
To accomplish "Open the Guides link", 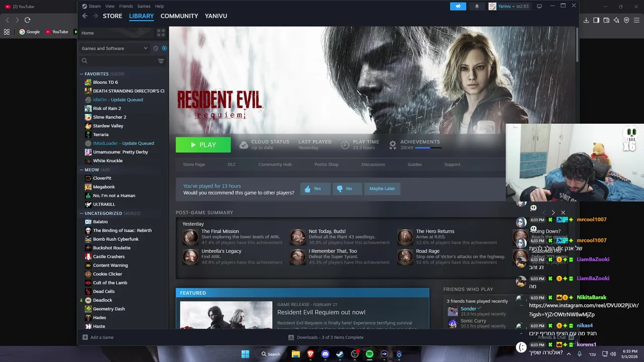I will (x=415, y=164).
